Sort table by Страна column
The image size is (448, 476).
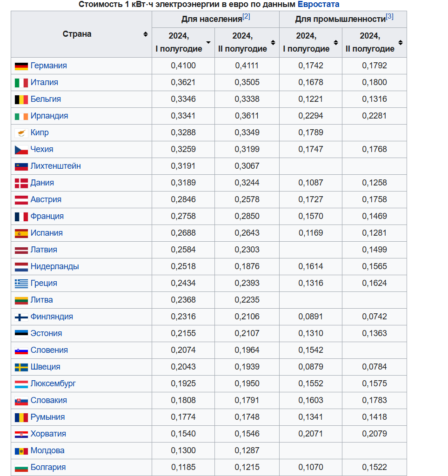point(146,34)
